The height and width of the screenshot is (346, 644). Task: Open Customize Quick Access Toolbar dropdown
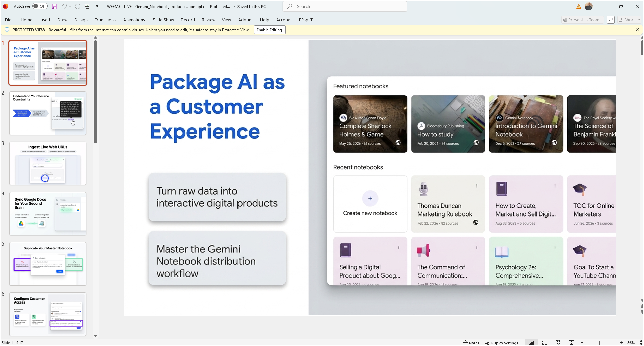[97, 6]
